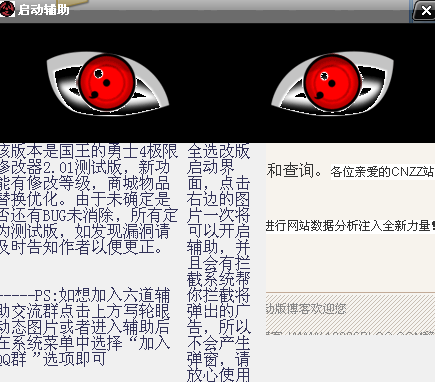This screenshot has height=382, width=435.
Task: Click the left Sharingan eye image
Action: point(107,83)
